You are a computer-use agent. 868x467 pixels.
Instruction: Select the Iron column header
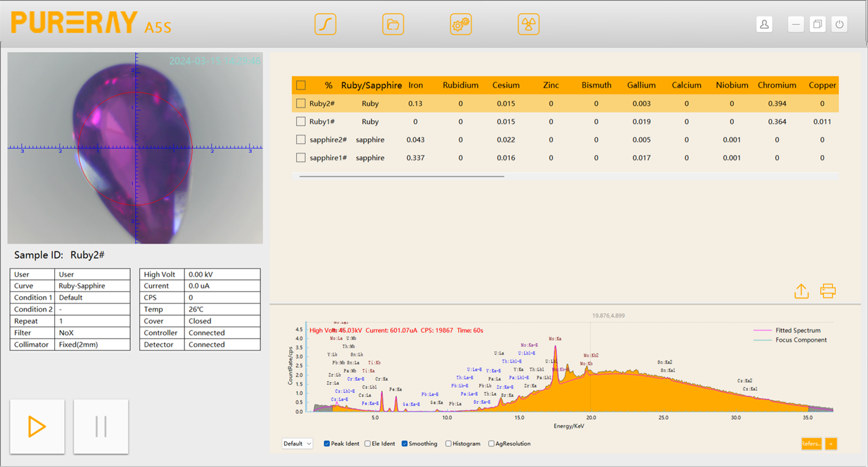tap(415, 85)
